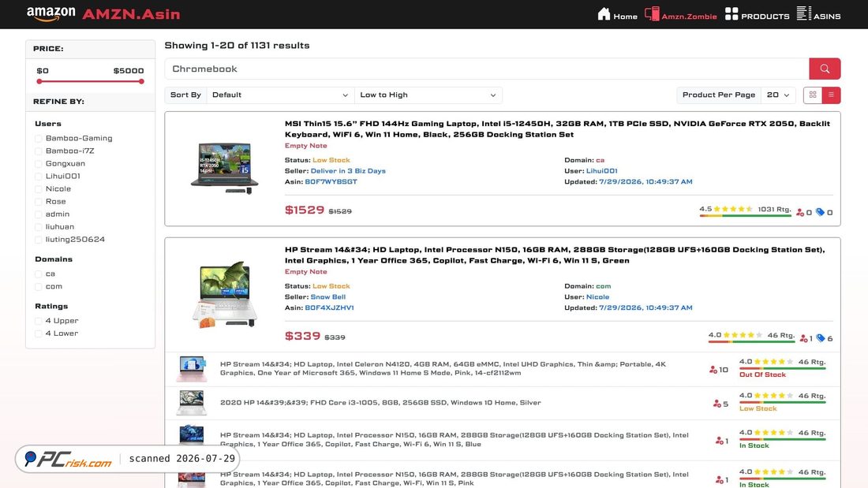The width and height of the screenshot is (868, 488).
Task: Open thumbnail of 2020 HP Silver row
Action: coord(192,403)
